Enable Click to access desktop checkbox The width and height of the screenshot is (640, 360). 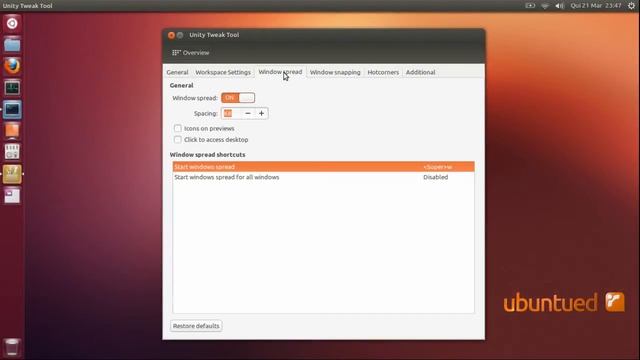178,140
